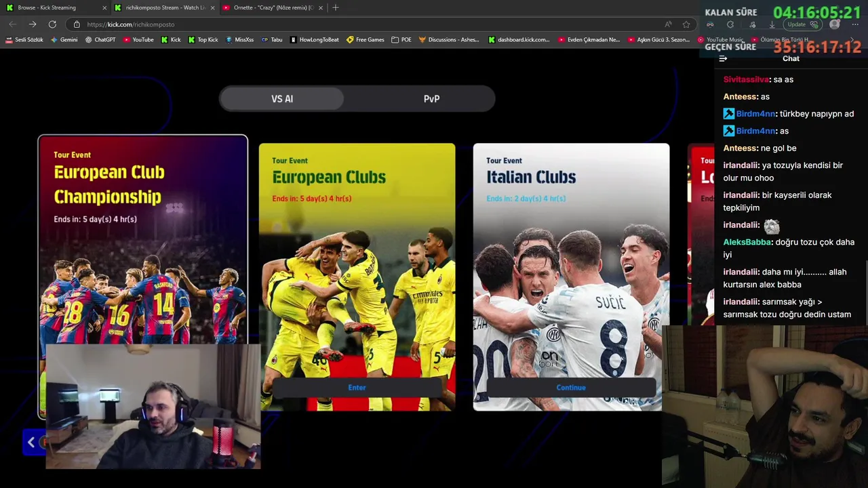Open the Evden Çıkmadan bookmark
Image resolution: width=868 pixels, height=488 pixels.
pyautogui.click(x=589, y=40)
